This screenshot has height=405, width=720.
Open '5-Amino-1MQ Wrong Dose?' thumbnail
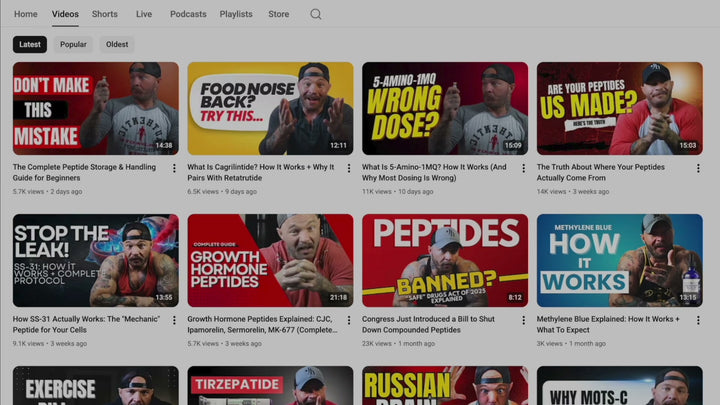[445, 108]
